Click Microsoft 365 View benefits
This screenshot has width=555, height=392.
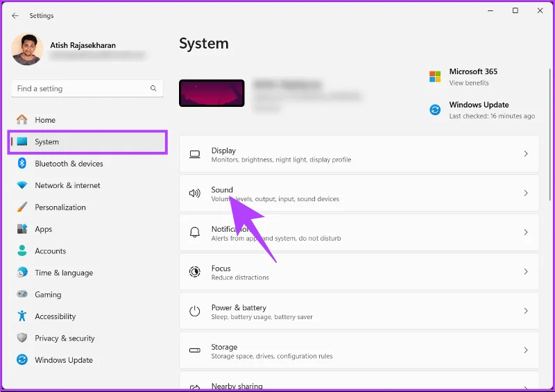pyautogui.click(x=469, y=83)
